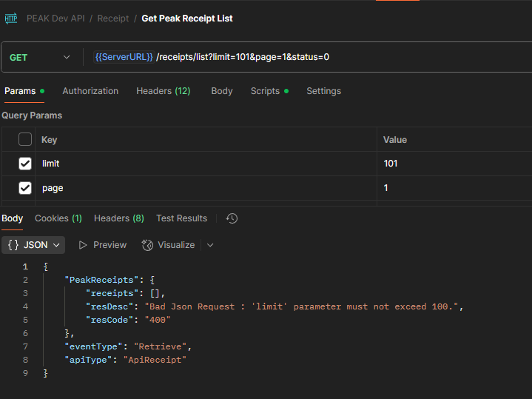This screenshot has width=532, height=399.
Task: Open the request Body tab
Action: (222, 91)
